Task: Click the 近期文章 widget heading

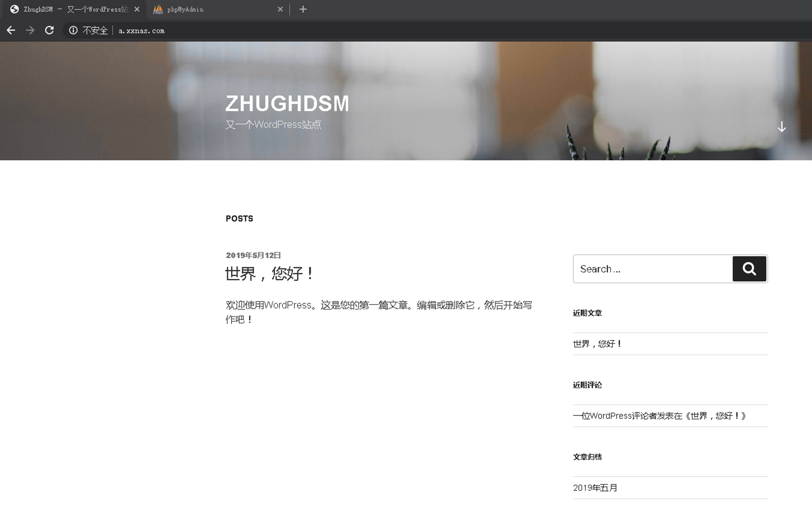Action: pyautogui.click(x=588, y=313)
